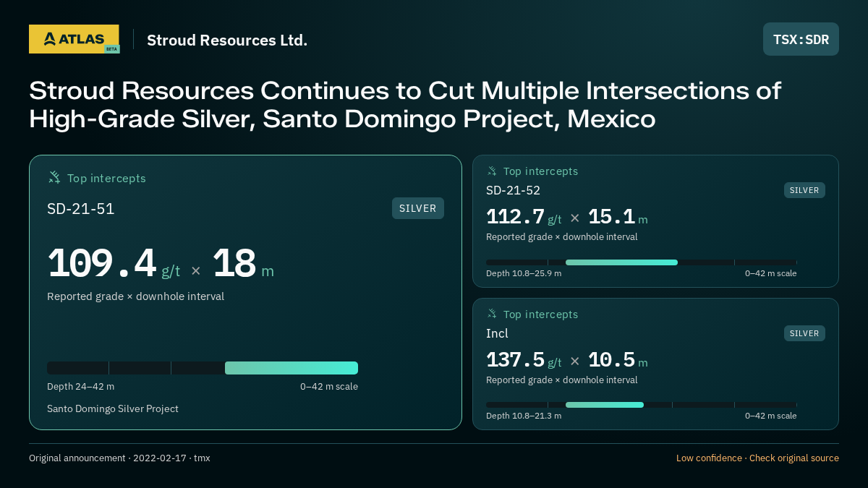Click the drill icon in Incl card
The height and width of the screenshot is (488, 868).
[x=492, y=314]
